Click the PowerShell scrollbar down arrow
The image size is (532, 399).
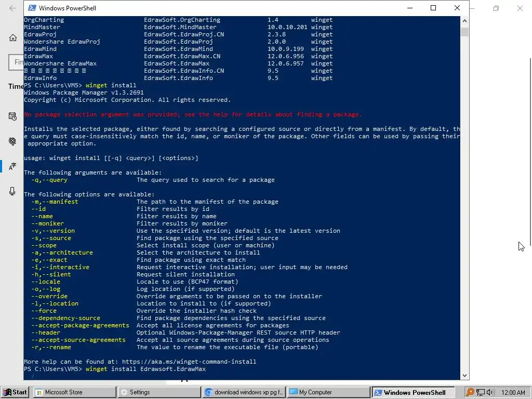[x=464, y=376]
